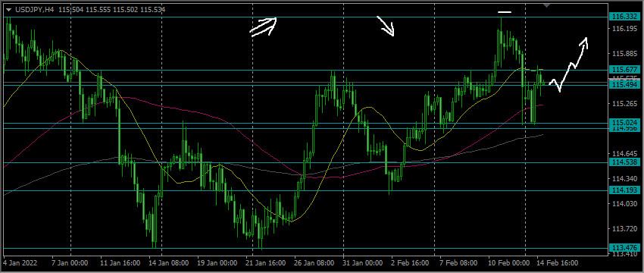The image size is (644, 273).
Task: Open the dropdown triangle beside USDJPY,H4
Action: (x=8, y=9)
